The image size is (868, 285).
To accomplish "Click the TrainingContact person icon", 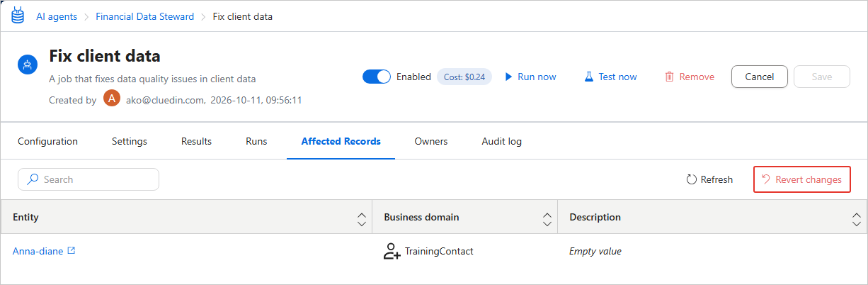I will pyautogui.click(x=392, y=251).
